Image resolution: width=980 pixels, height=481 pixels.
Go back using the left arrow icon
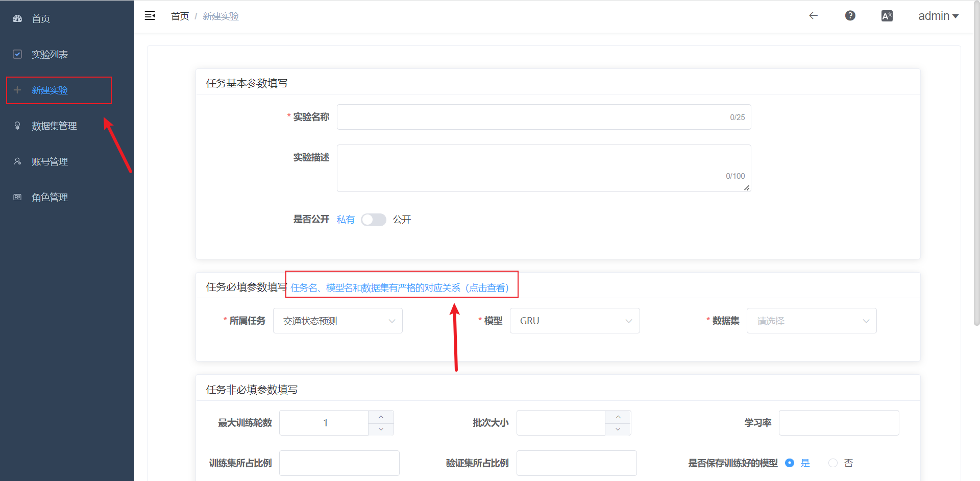coord(814,16)
